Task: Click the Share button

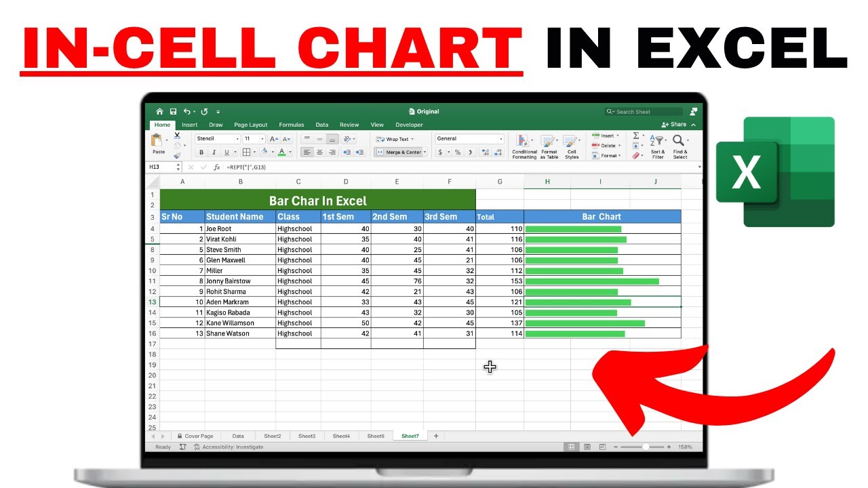Action: point(674,125)
